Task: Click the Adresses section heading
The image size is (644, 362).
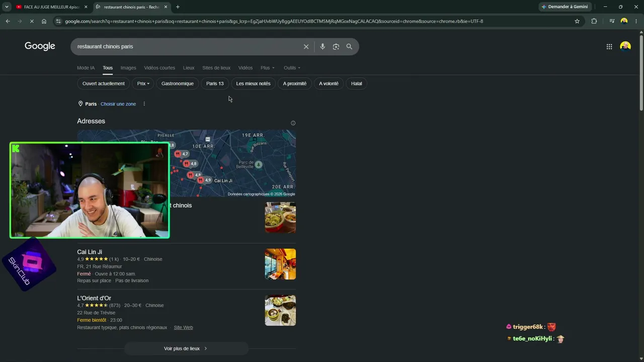Action: point(91,121)
